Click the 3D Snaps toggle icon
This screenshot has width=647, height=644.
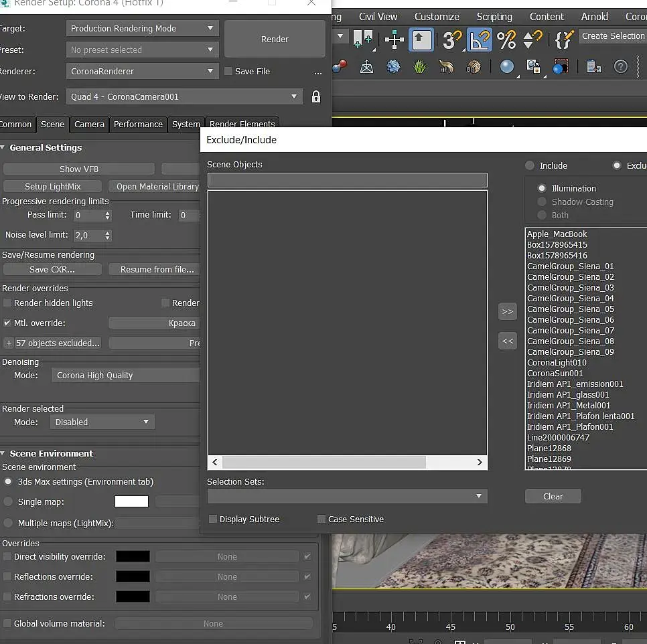452,40
